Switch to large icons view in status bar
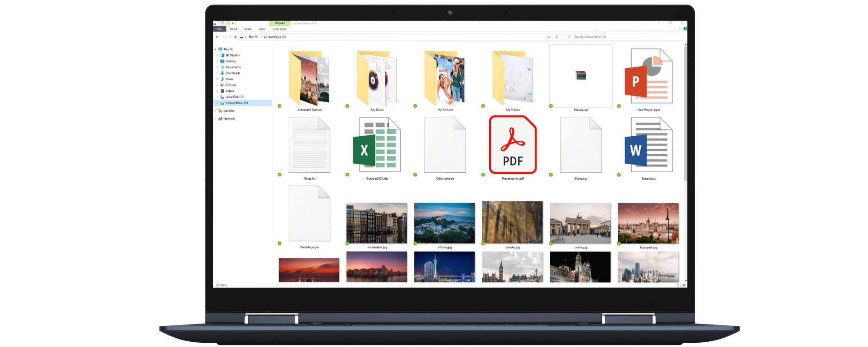868x347 pixels. point(684,285)
